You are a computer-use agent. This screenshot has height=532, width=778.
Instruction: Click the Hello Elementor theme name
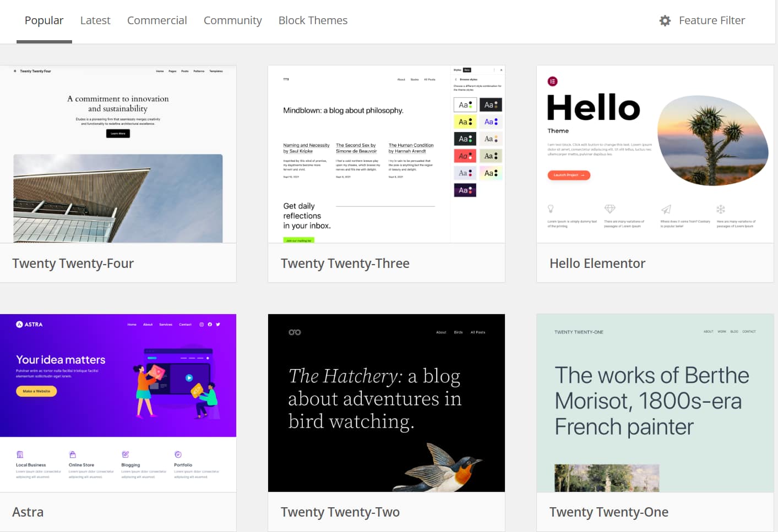[x=597, y=264]
